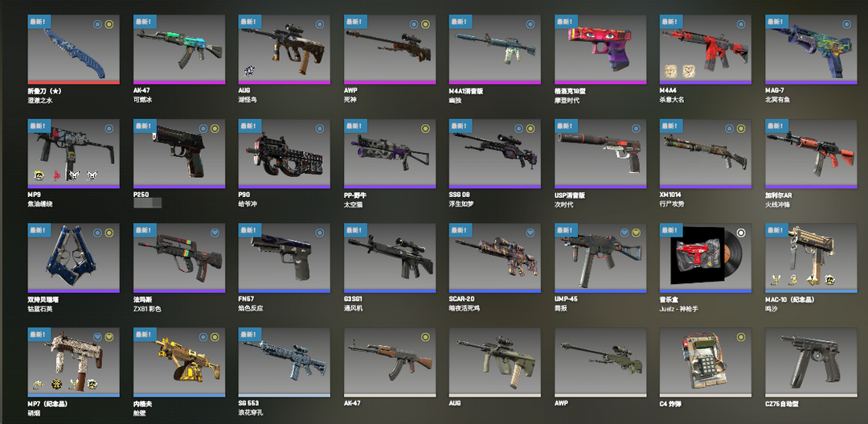Click the yellow icon on the C4 炸弹 tile

pos(741,337)
